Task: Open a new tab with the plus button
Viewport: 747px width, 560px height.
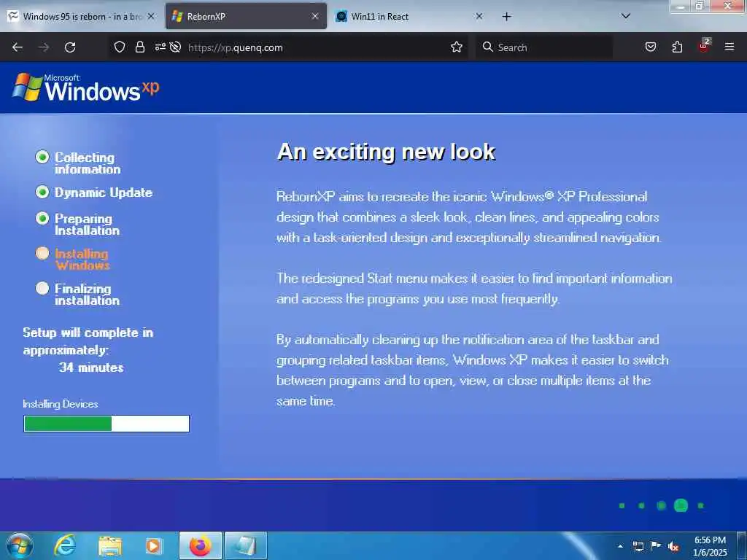Action: click(506, 17)
